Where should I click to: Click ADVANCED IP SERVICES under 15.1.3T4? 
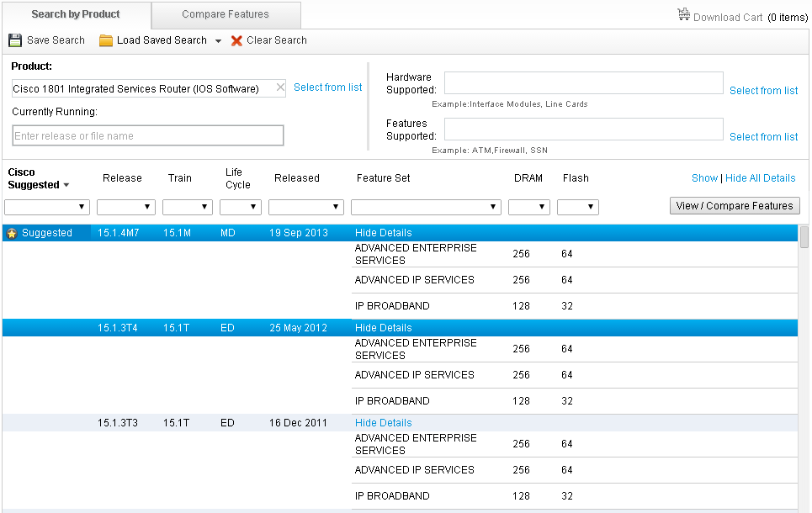tap(414, 375)
